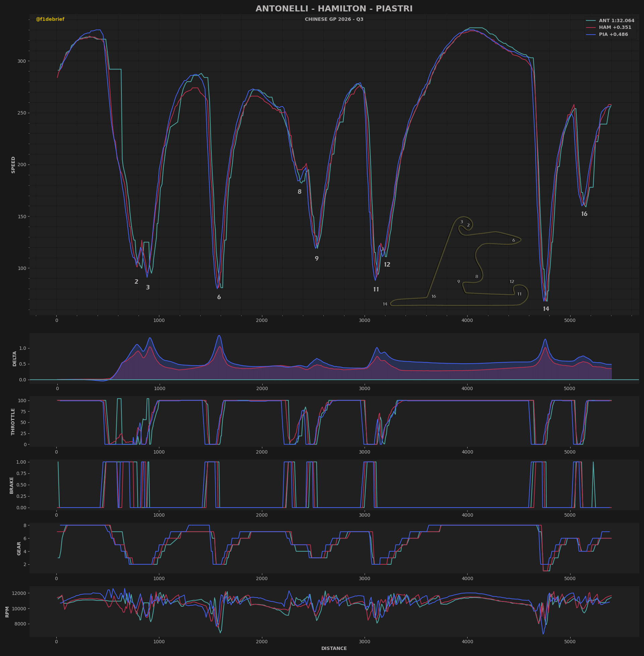Click the CHINESE GP 2026 - Q3 subtitle

coord(334,19)
